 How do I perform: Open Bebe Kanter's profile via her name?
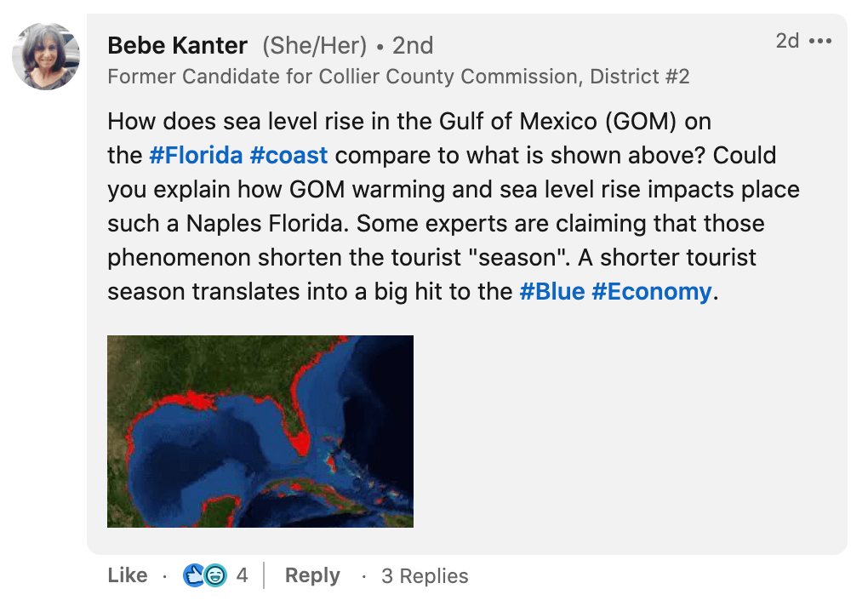(176, 45)
